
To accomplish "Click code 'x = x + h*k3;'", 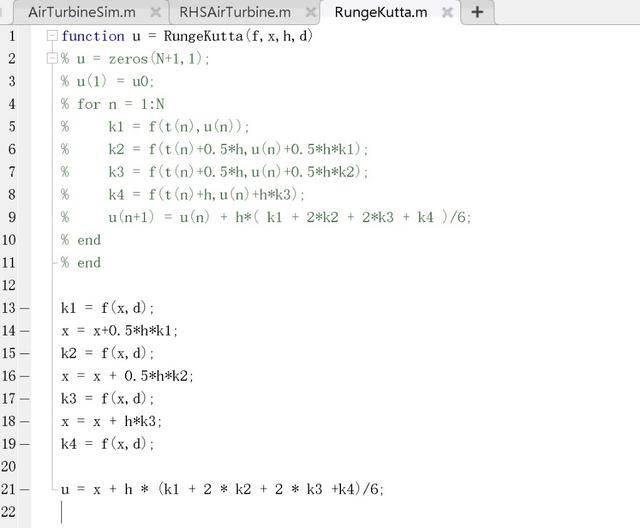I will [111, 421].
